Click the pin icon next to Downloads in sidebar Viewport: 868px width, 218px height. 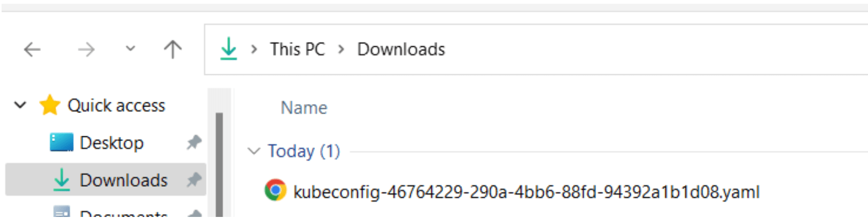coord(194,180)
